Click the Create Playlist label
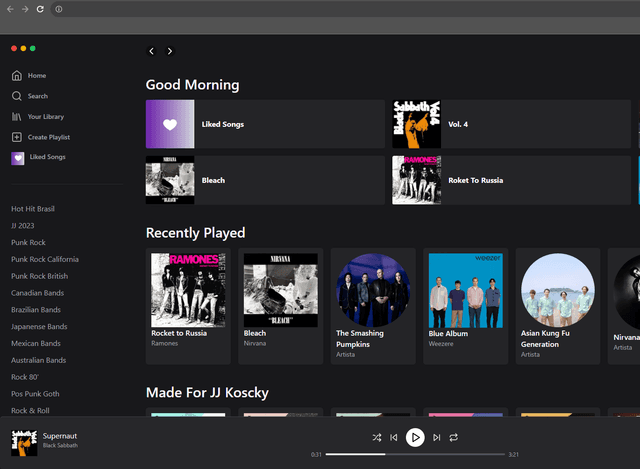640x469 pixels. tap(49, 137)
